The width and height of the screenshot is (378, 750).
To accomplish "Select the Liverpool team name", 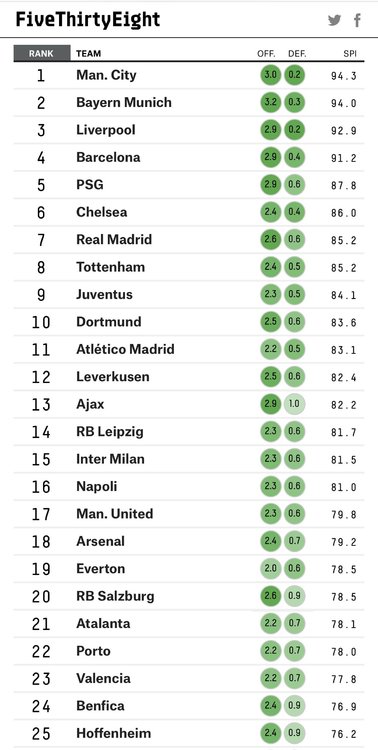I will click(106, 130).
